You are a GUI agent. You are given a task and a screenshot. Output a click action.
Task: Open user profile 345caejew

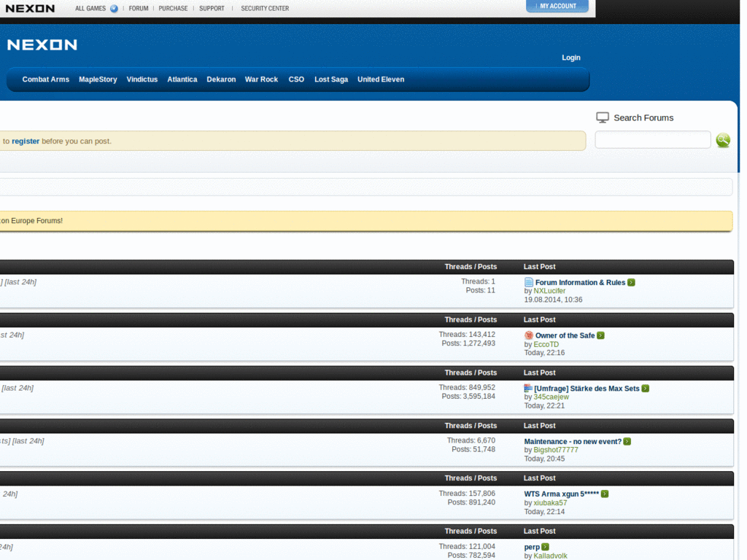551,397
